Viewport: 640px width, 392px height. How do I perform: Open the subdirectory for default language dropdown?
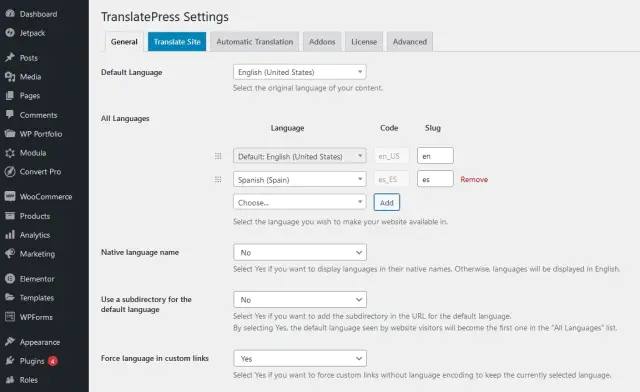(300, 299)
